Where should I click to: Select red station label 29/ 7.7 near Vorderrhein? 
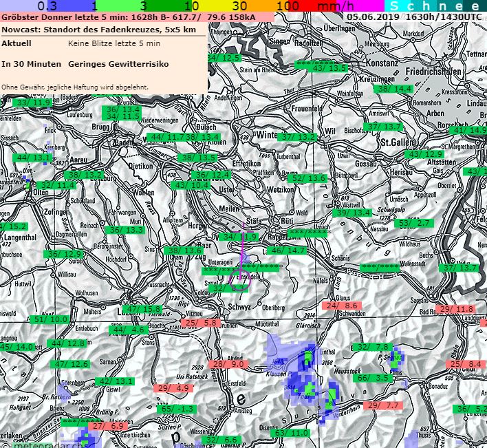383,405
